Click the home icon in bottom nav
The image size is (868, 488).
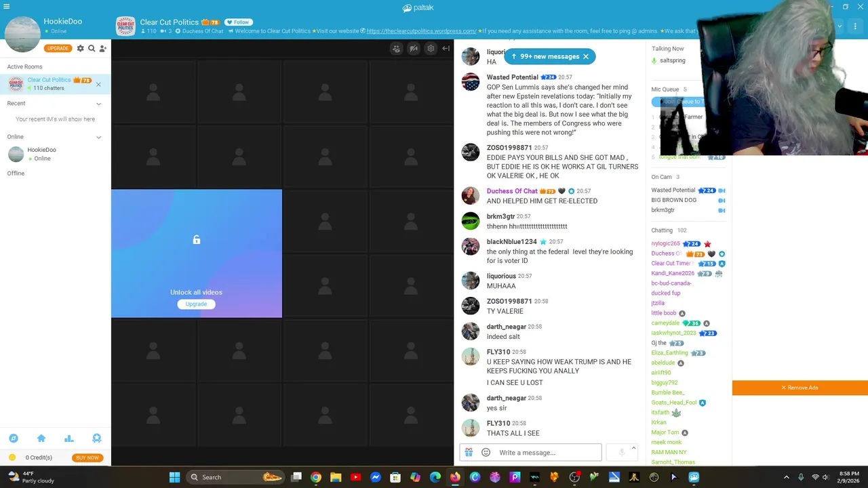(x=41, y=439)
